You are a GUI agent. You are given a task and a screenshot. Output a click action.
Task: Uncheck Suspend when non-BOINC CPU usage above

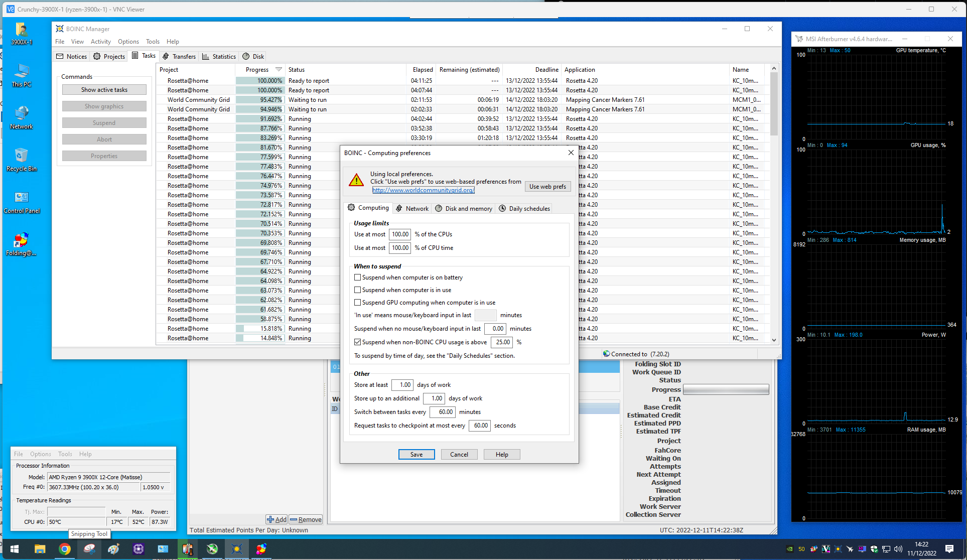[358, 342]
